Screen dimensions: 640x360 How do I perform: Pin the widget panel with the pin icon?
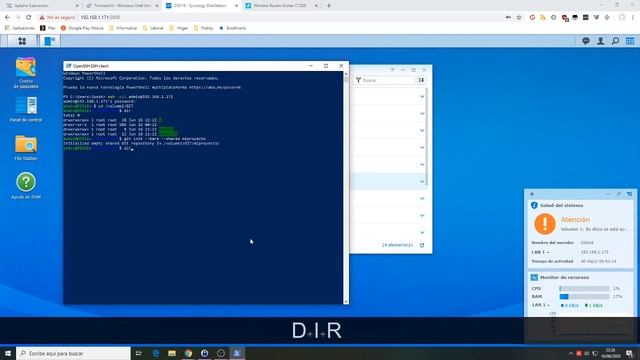[x=619, y=194]
